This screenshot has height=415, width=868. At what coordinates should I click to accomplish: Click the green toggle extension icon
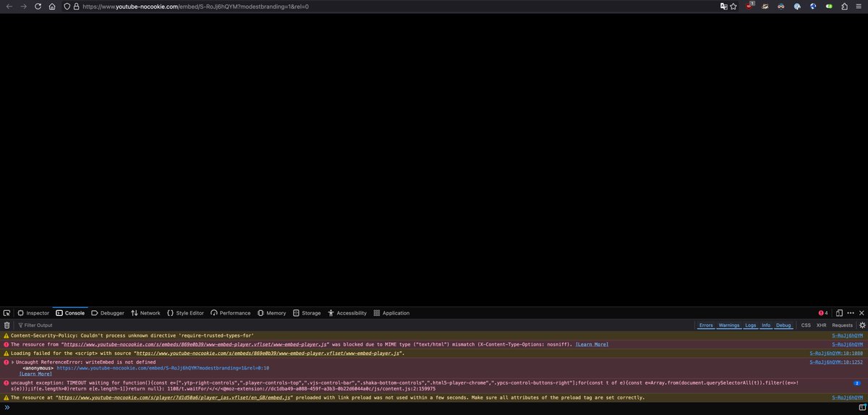[828, 6]
